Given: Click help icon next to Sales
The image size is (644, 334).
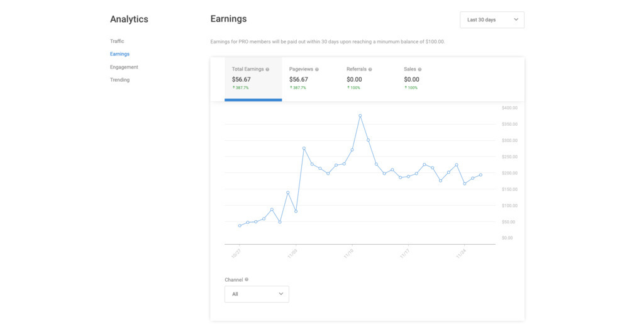Looking at the screenshot, I should point(419,69).
